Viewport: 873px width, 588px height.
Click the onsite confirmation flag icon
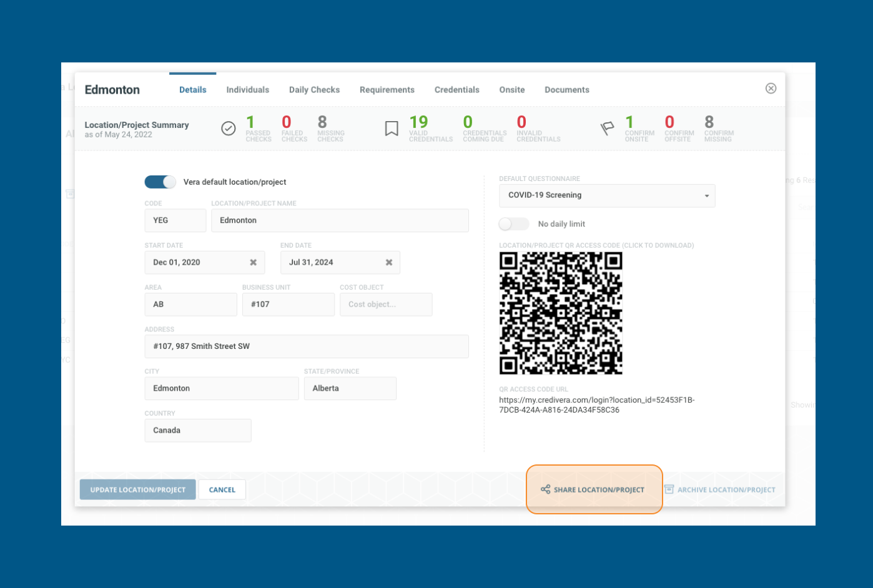[608, 129]
